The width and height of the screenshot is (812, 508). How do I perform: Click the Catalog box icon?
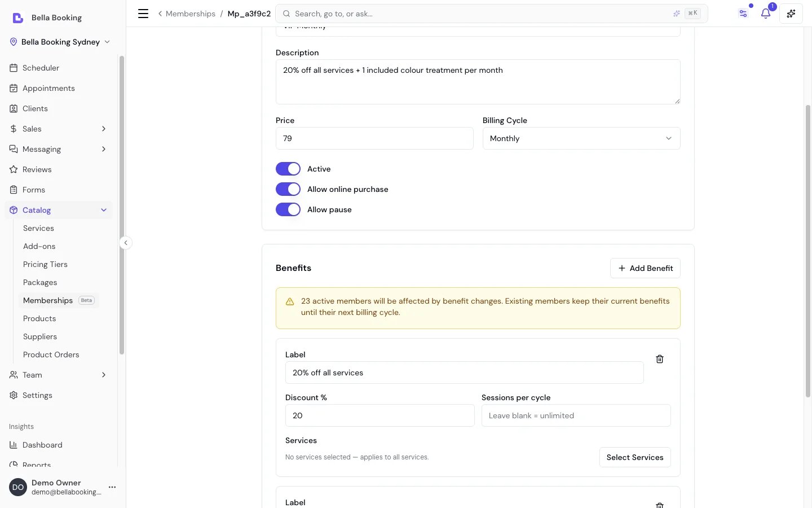tap(14, 210)
